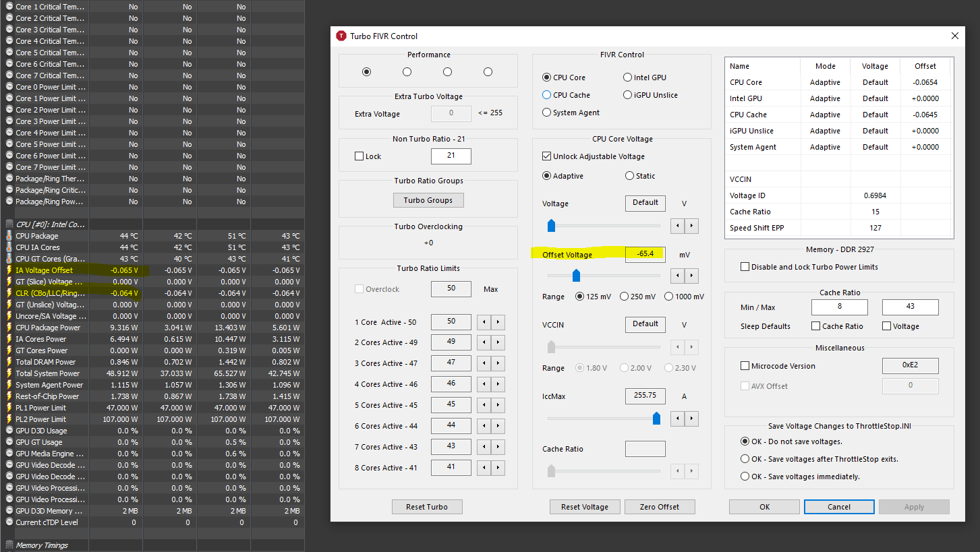Click the lightning icon next to IA Voltage Offset
Image resolution: width=980 pixels, height=552 pixels.
coord(9,270)
